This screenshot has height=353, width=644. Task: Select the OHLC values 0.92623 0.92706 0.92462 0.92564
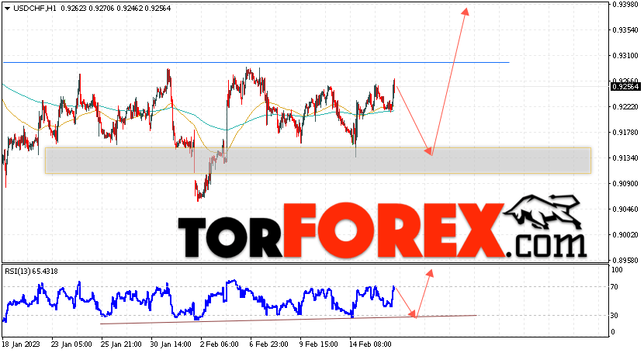(x=116, y=9)
